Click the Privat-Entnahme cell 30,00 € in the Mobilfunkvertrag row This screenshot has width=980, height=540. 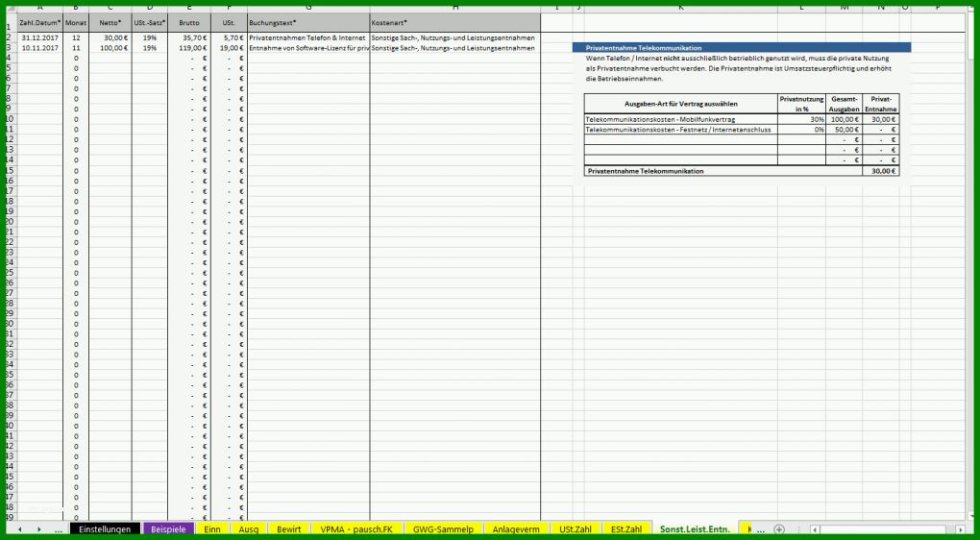point(881,119)
